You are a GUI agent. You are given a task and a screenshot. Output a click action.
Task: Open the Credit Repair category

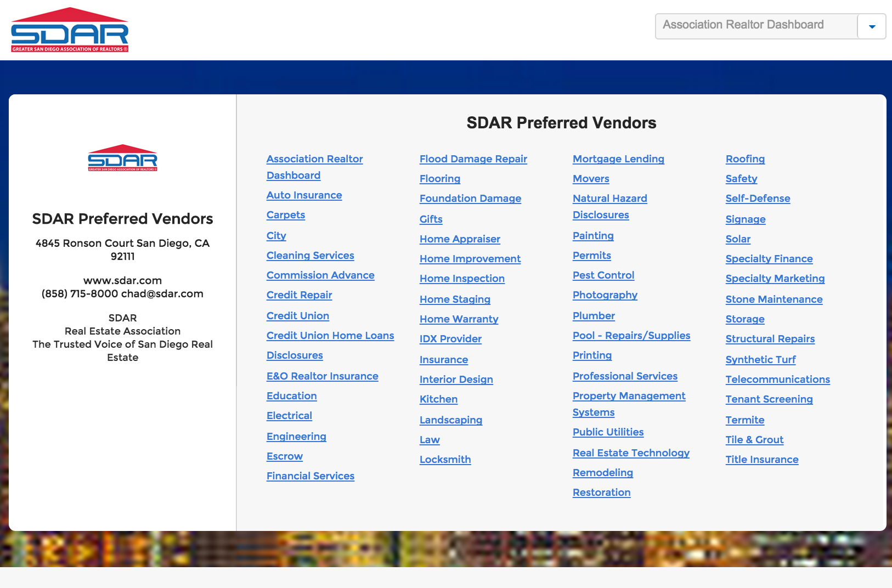(x=299, y=295)
